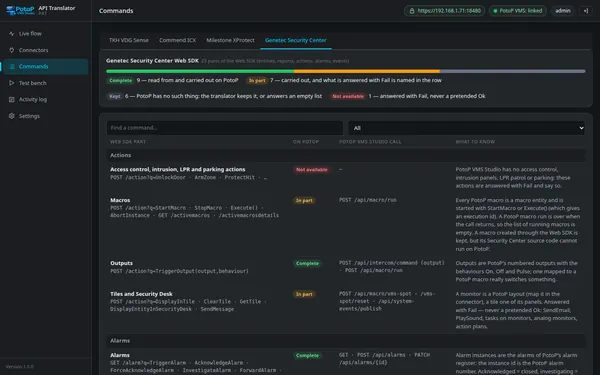Click the Not available badge in Access control row
Screen dimensions: 600x375
[311, 170]
